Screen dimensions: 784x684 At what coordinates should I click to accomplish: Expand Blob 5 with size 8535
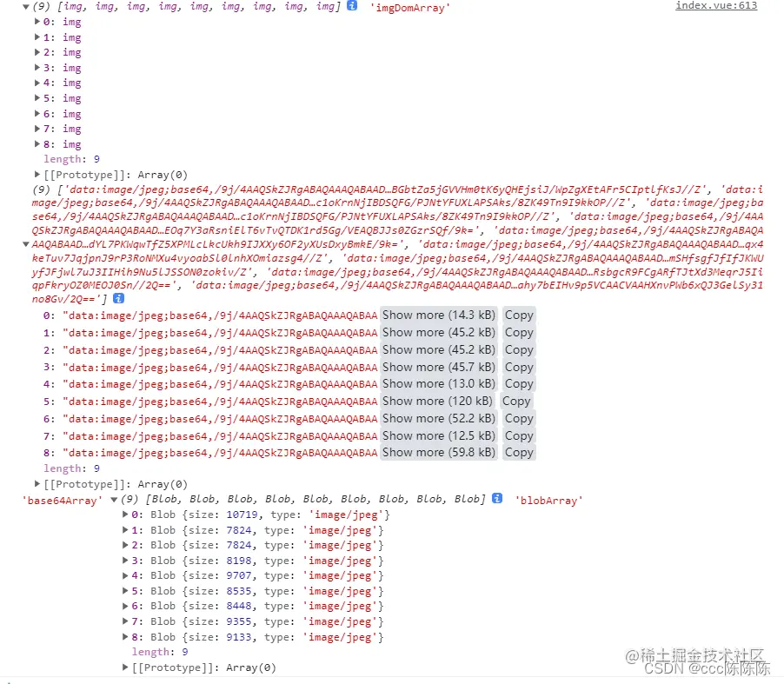pyautogui.click(x=125, y=591)
